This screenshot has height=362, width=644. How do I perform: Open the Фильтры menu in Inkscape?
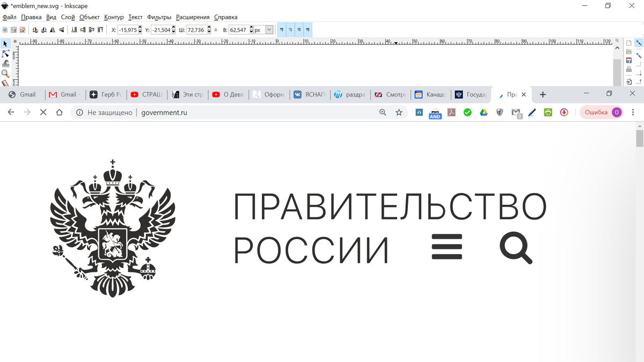159,17
